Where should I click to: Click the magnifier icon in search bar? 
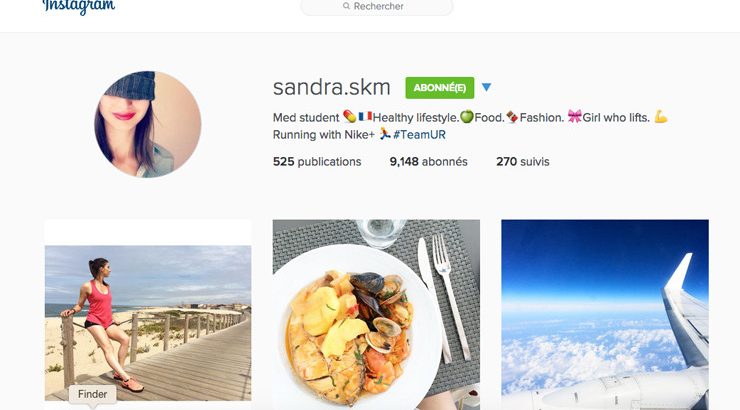346,6
